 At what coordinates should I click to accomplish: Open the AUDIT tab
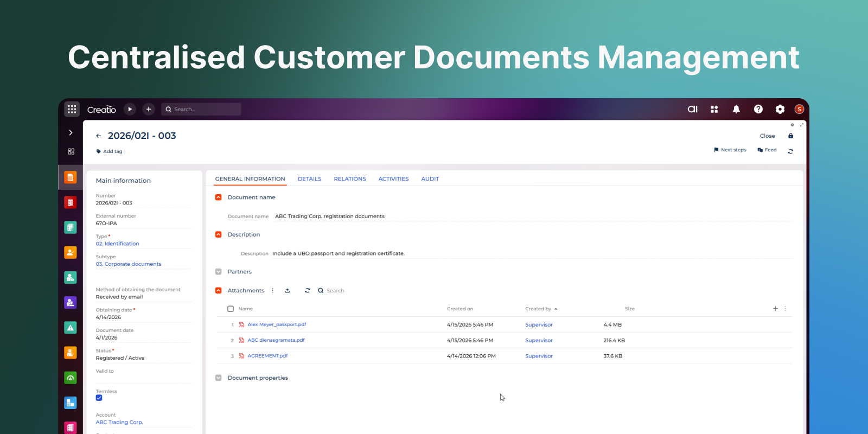point(430,179)
